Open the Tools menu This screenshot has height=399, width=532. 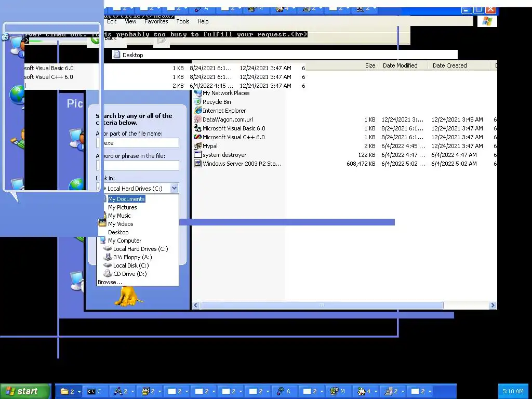[182, 21]
